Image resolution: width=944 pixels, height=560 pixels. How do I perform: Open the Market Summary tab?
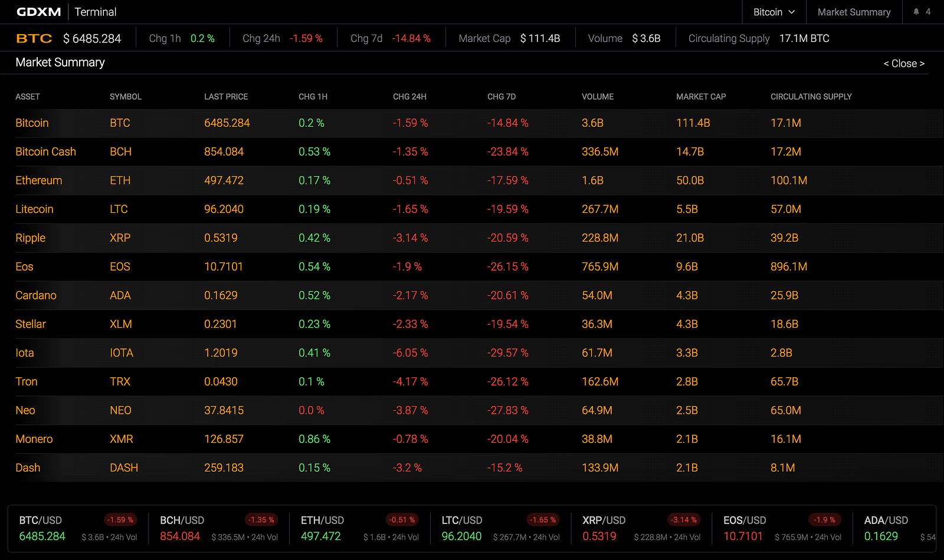[x=854, y=12]
